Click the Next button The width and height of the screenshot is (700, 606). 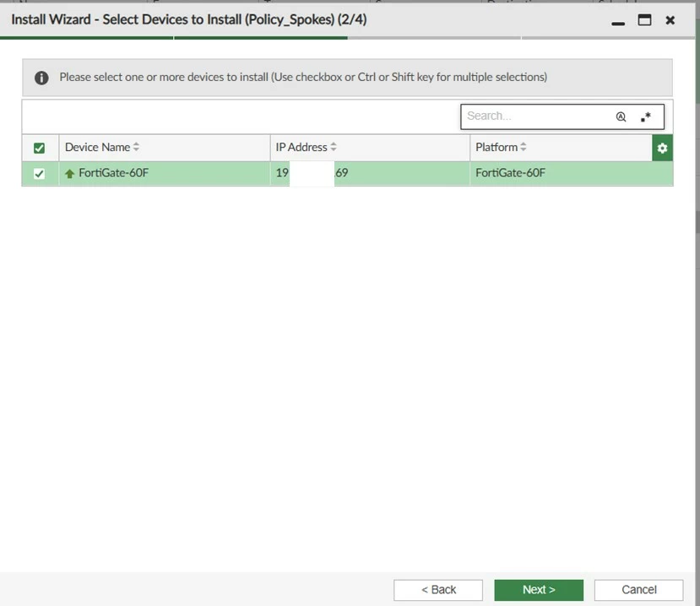click(539, 590)
